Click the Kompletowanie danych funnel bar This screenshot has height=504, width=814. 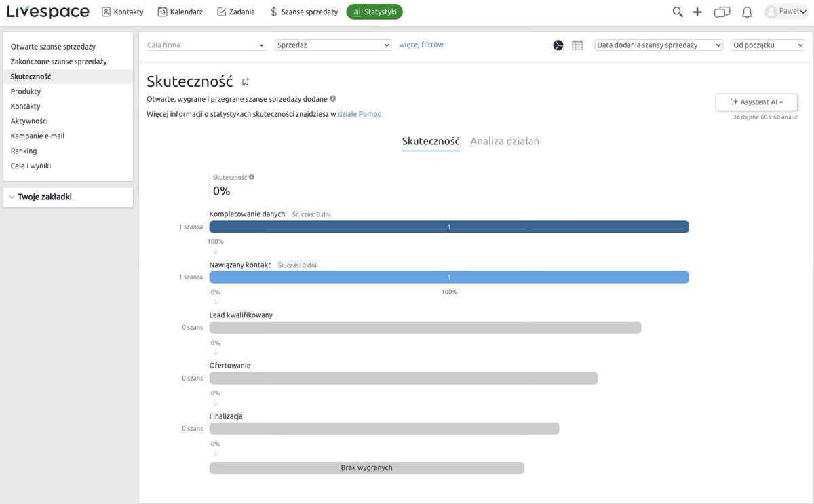tap(449, 227)
